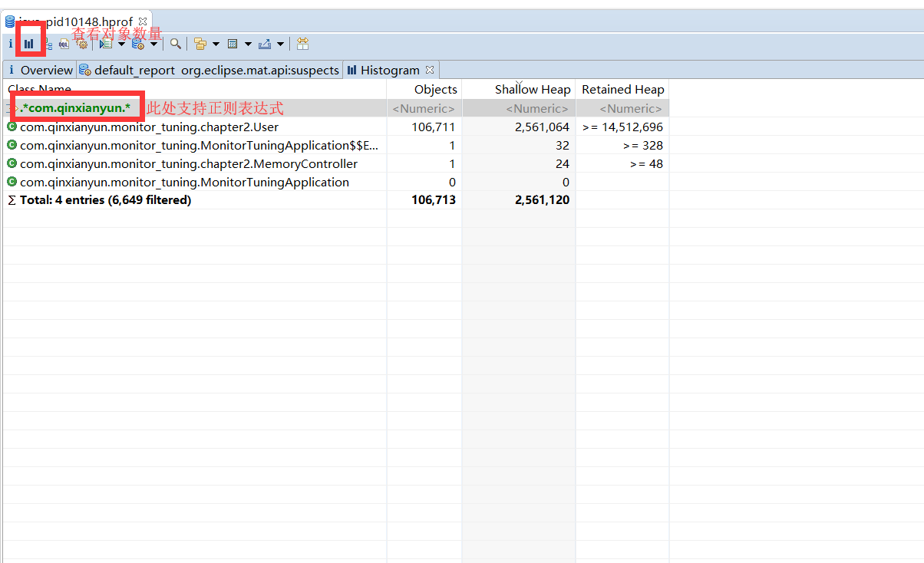Click the Calculate retained size icon
The height and width of the screenshot is (563, 924).
coord(233,44)
